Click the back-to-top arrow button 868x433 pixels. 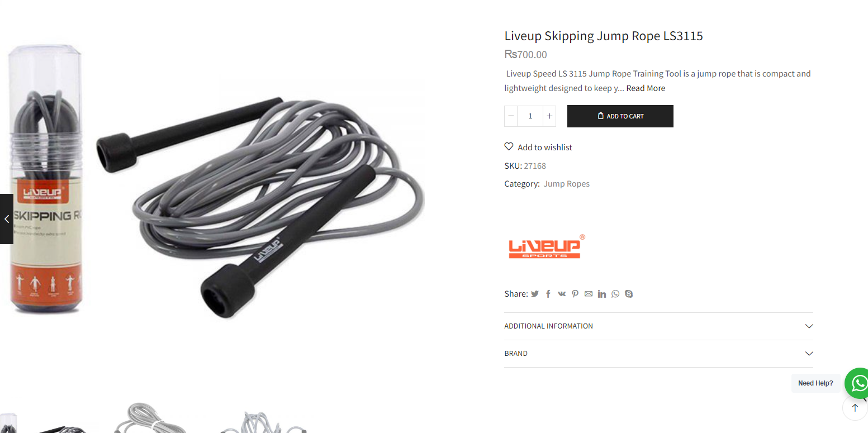tap(855, 408)
